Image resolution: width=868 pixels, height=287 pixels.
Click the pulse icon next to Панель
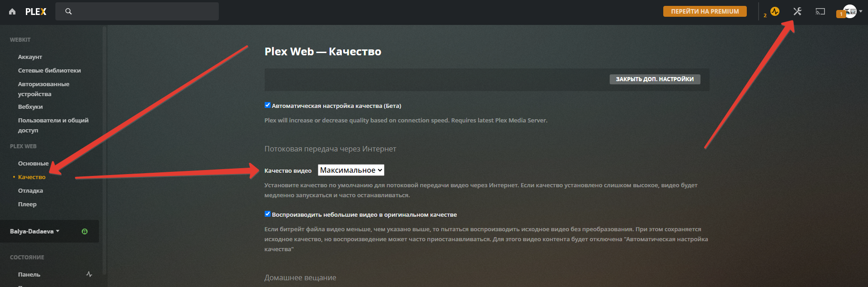click(x=89, y=274)
